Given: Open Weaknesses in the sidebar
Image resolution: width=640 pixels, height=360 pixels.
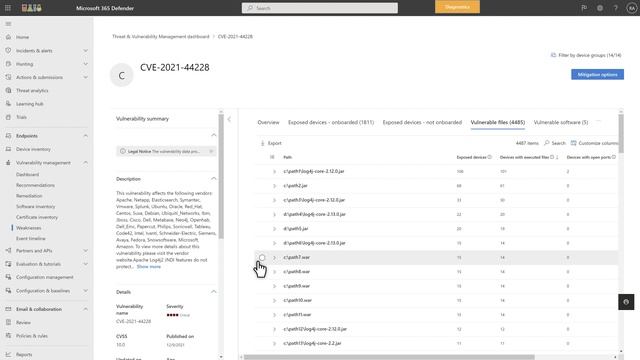Looking at the screenshot, I should tap(29, 228).
